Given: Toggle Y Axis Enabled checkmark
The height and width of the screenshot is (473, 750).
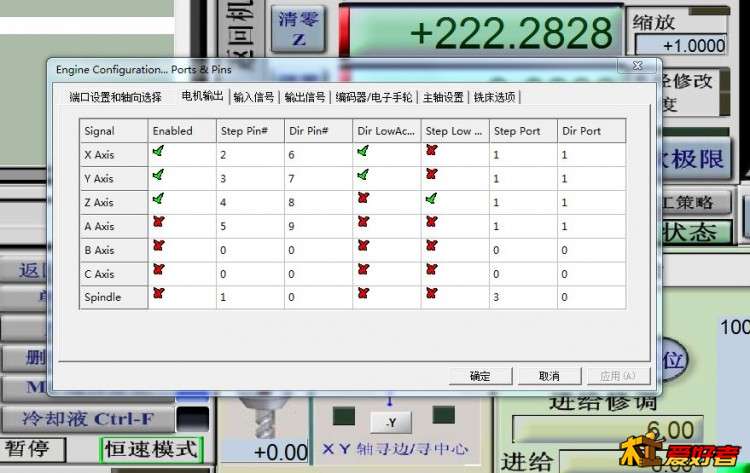Looking at the screenshot, I should (x=158, y=175).
